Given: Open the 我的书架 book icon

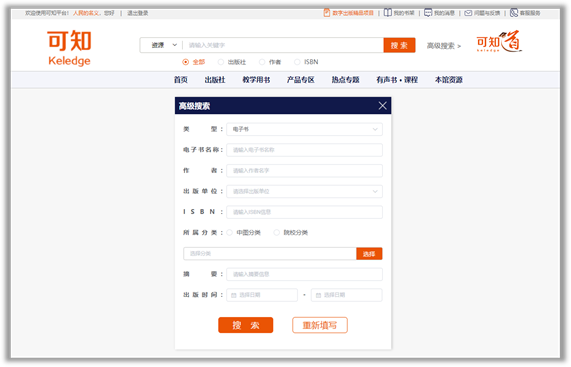Looking at the screenshot, I should (x=388, y=13).
